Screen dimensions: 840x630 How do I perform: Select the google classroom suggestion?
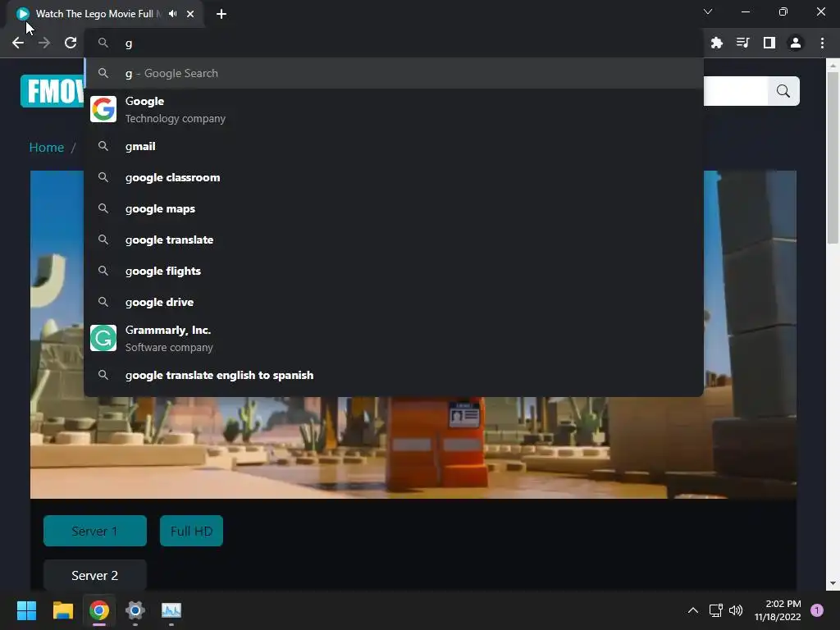point(394,177)
